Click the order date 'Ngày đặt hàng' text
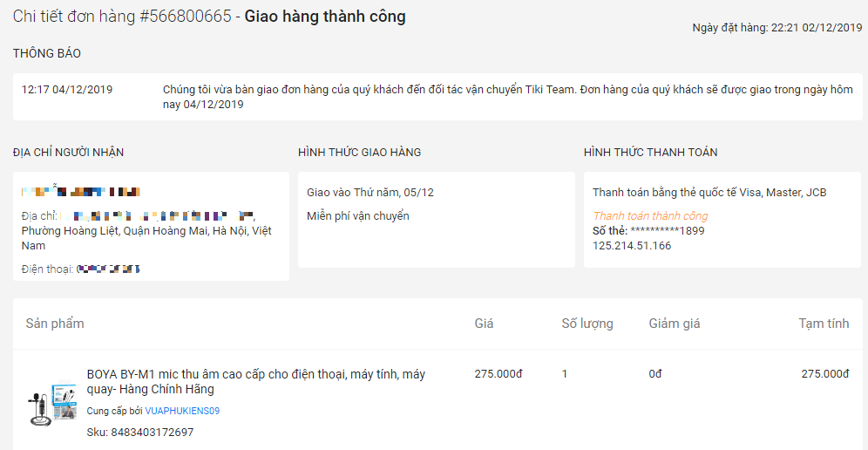Viewport: 868px width, 450px height. pos(777,28)
